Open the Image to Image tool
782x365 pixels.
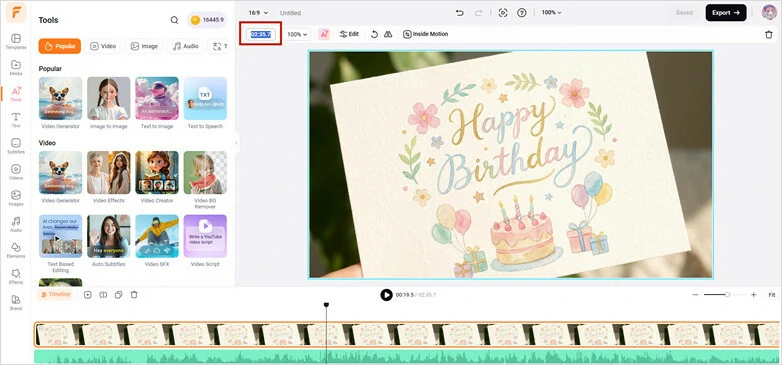(x=109, y=103)
